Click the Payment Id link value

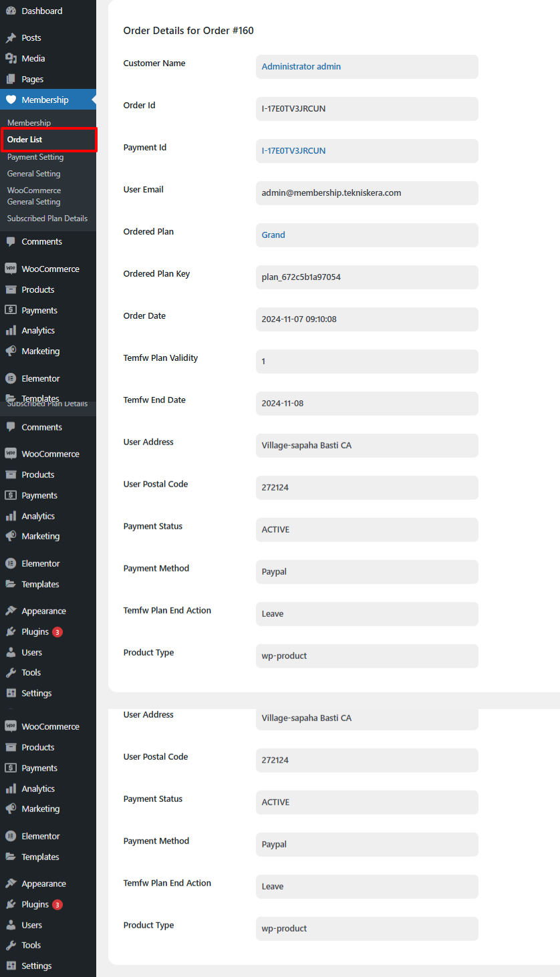(293, 151)
